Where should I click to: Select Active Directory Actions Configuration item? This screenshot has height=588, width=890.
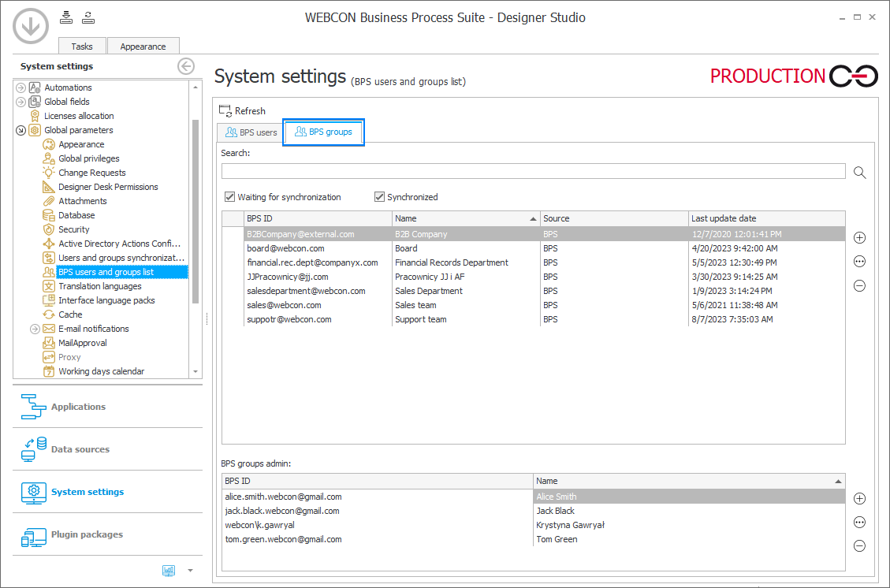(120, 244)
